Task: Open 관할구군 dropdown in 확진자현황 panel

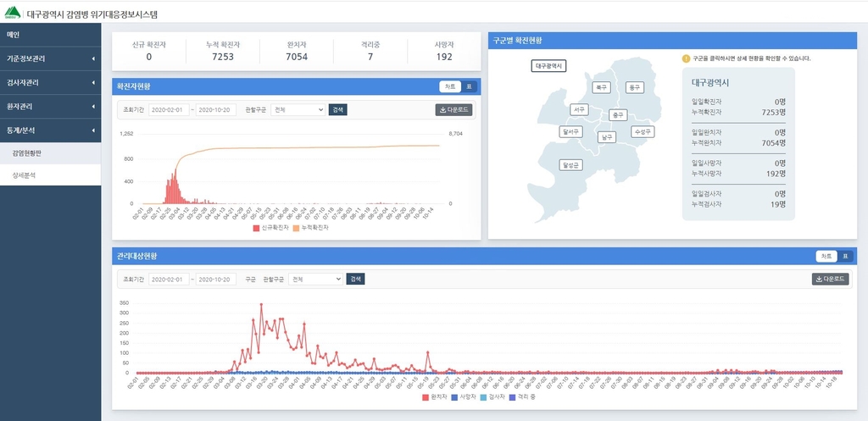Action: 298,109
